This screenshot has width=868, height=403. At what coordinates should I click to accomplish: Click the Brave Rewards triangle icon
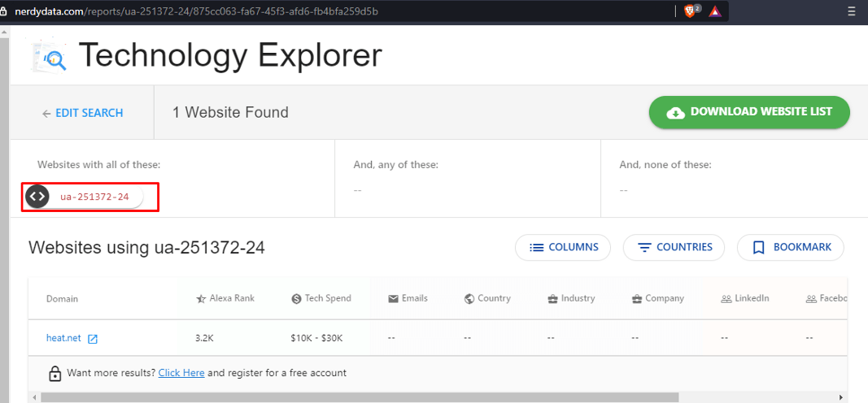(x=715, y=11)
